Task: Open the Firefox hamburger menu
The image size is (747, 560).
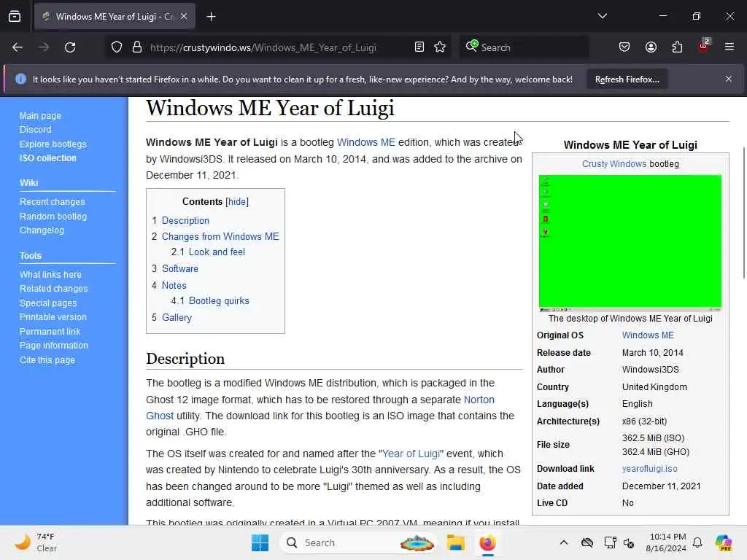Action: coord(729,47)
